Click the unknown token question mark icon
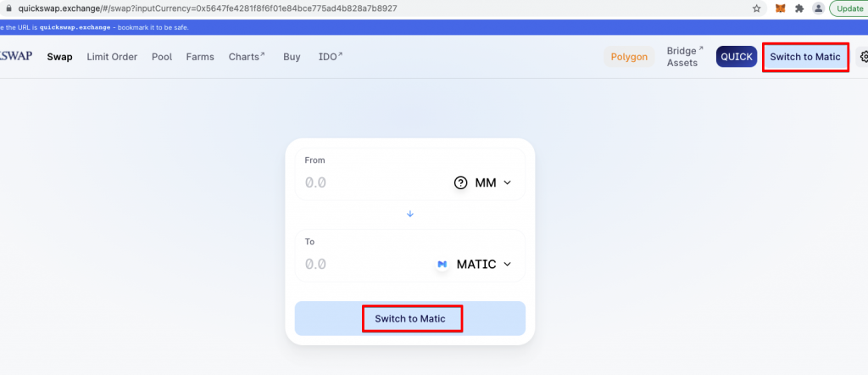Screen dimensions: 868x375 coord(460,182)
